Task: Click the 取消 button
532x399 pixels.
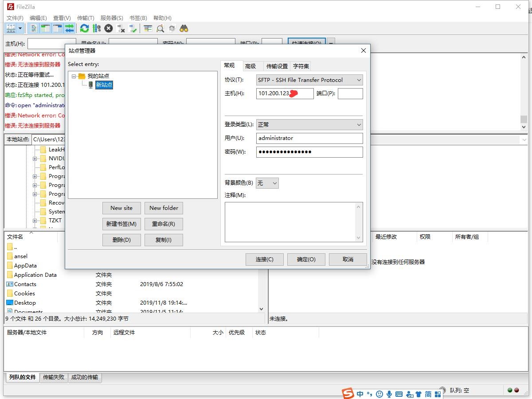Action: point(348,260)
